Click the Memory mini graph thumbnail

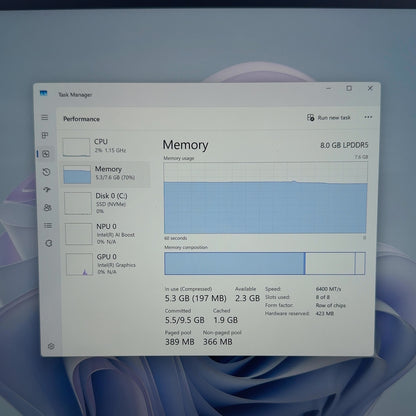[x=77, y=174]
